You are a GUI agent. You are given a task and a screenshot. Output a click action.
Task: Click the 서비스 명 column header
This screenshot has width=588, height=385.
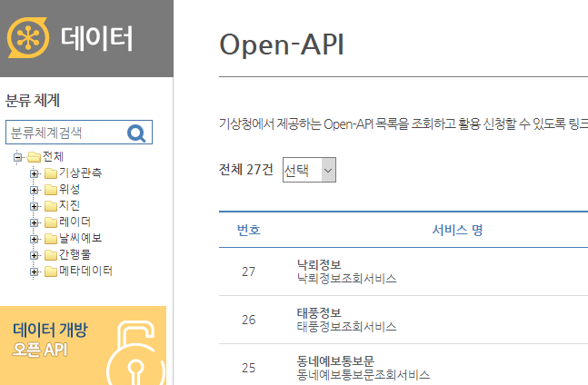[457, 230]
